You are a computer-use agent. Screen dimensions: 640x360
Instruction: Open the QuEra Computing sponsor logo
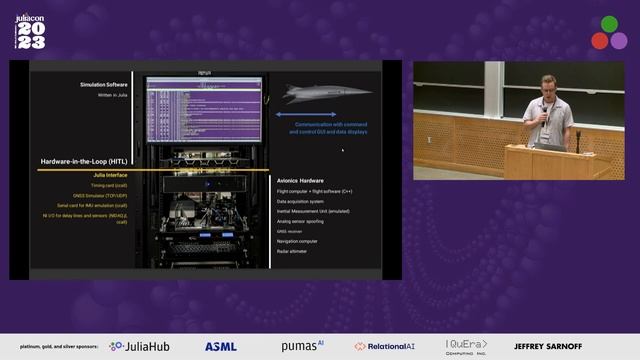point(466,347)
